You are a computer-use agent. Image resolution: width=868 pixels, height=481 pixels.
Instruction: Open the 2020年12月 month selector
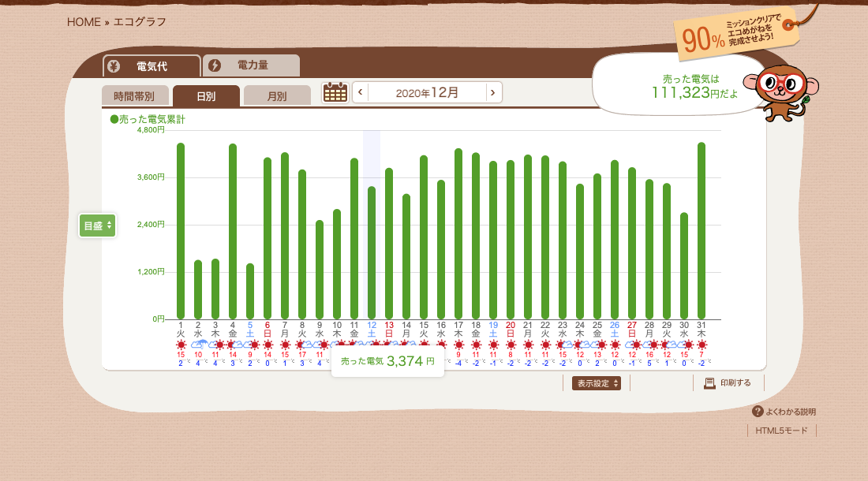click(426, 92)
